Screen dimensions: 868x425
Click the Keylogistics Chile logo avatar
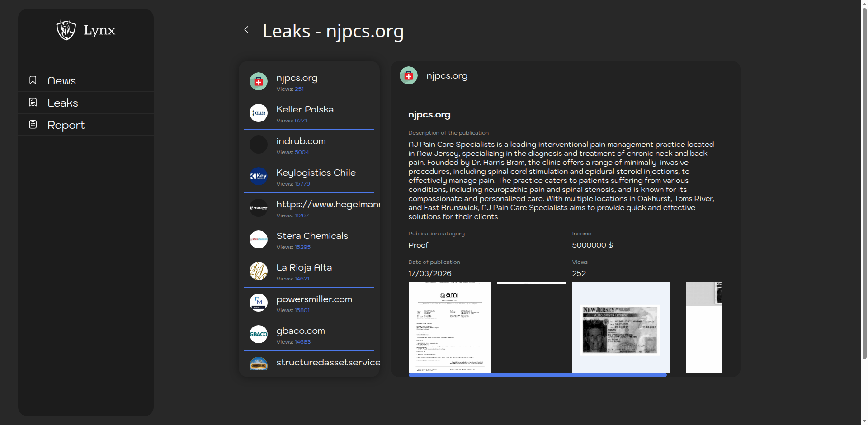(259, 176)
